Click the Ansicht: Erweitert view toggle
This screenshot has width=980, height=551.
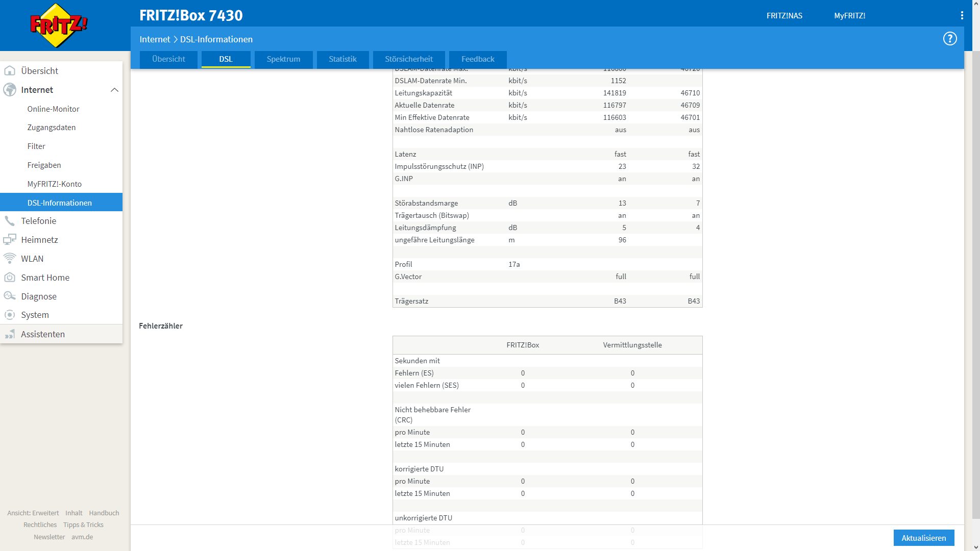pyautogui.click(x=33, y=513)
